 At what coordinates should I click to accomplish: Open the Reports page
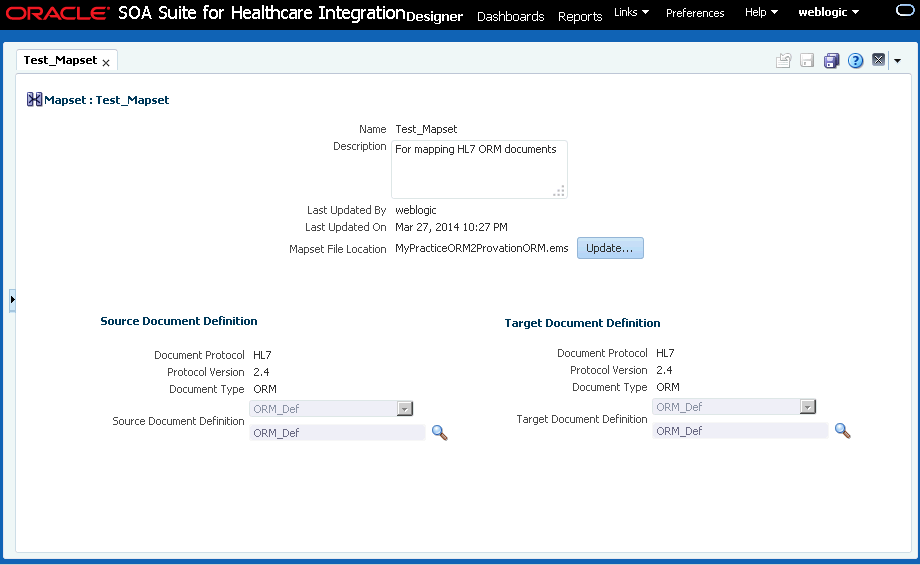580,16
